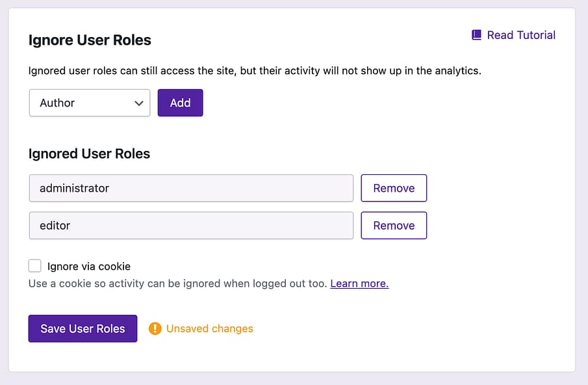The width and height of the screenshot is (588, 385).
Task: Click the cookie explanation description text
Action: (x=175, y=283)
